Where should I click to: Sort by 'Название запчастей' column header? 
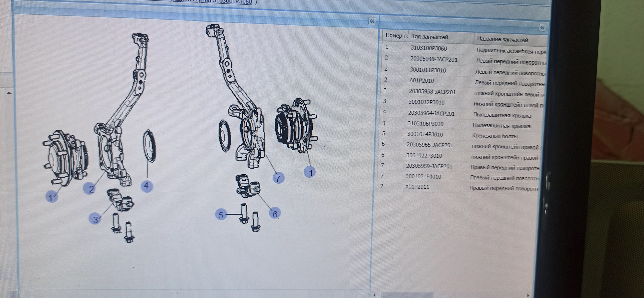click(502, 39)
